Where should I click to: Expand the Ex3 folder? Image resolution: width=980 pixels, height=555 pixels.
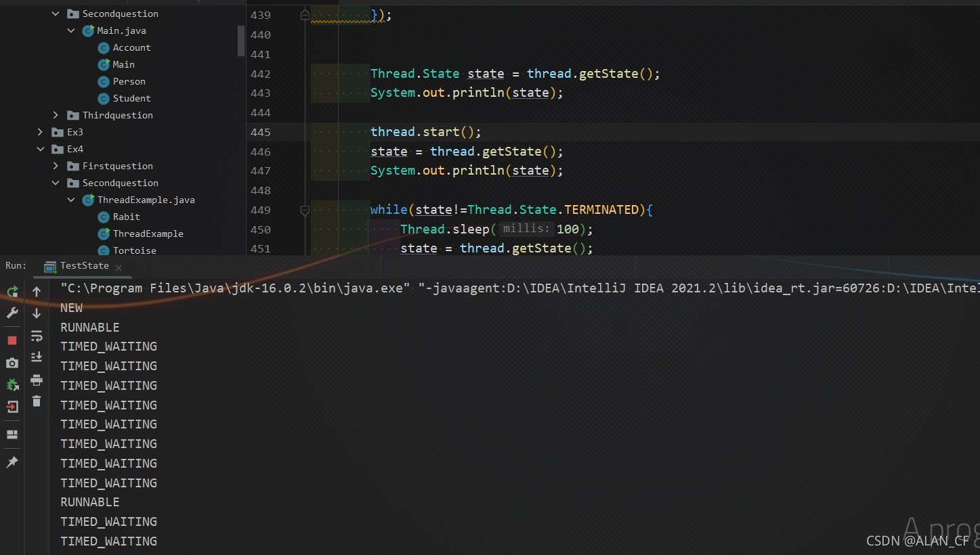40,132
